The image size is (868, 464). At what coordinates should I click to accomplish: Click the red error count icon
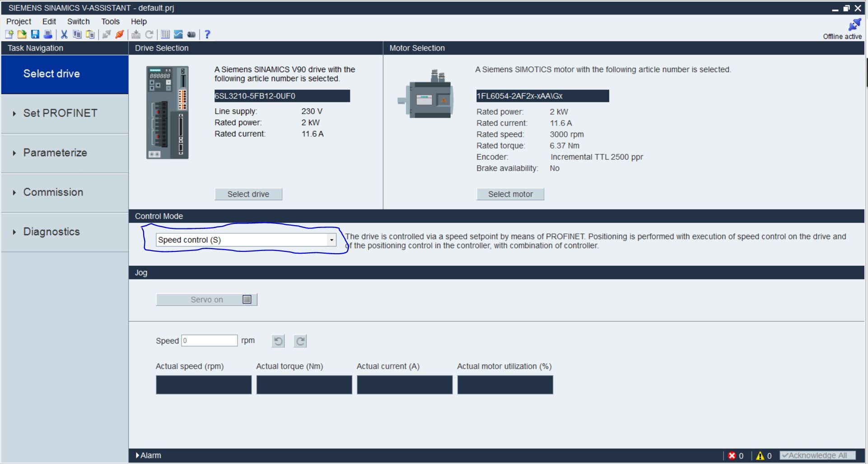(x=732, y=455)
